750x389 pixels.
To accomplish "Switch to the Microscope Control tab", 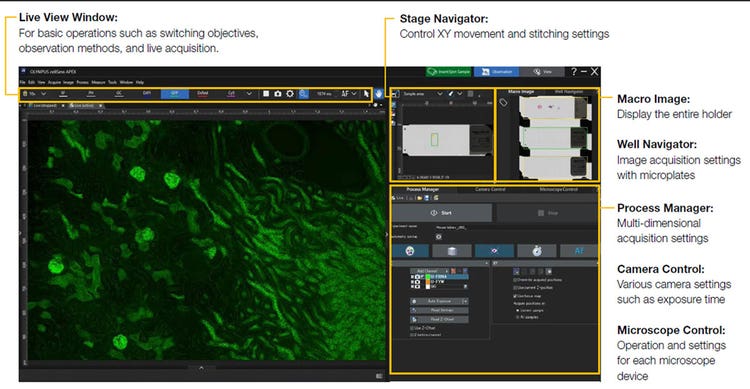I will click(x=559, y=189).
